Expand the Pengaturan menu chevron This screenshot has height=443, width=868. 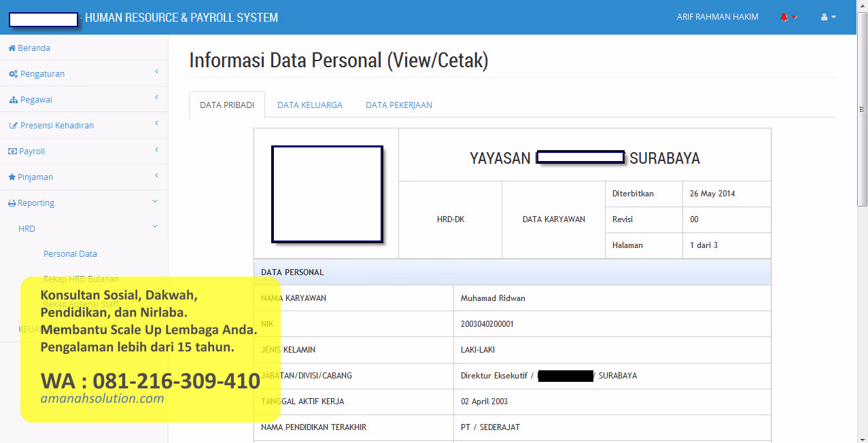click(156, 71)
